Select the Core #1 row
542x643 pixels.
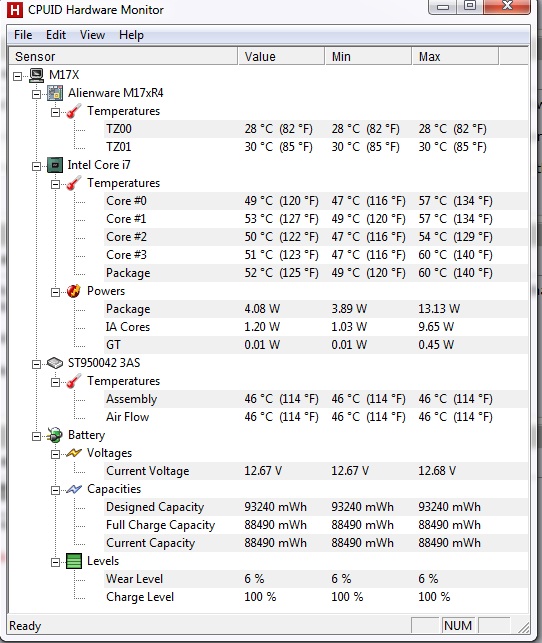coord(316,219)
